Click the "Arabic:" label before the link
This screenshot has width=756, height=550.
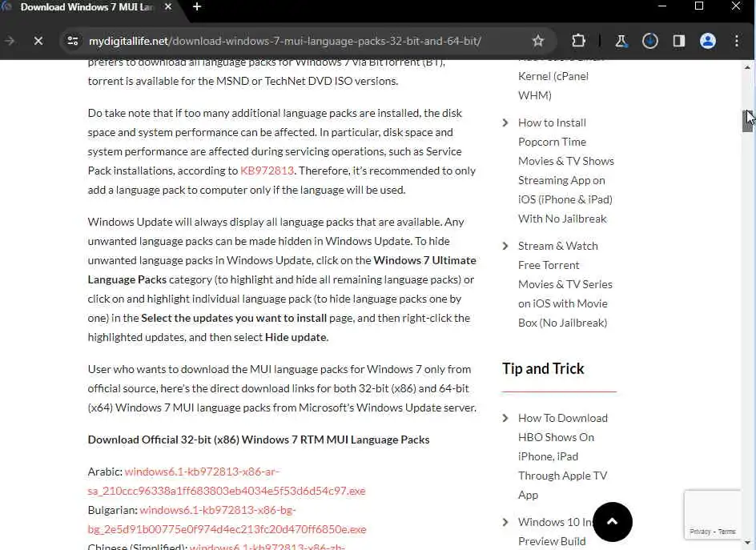[105, 472]
